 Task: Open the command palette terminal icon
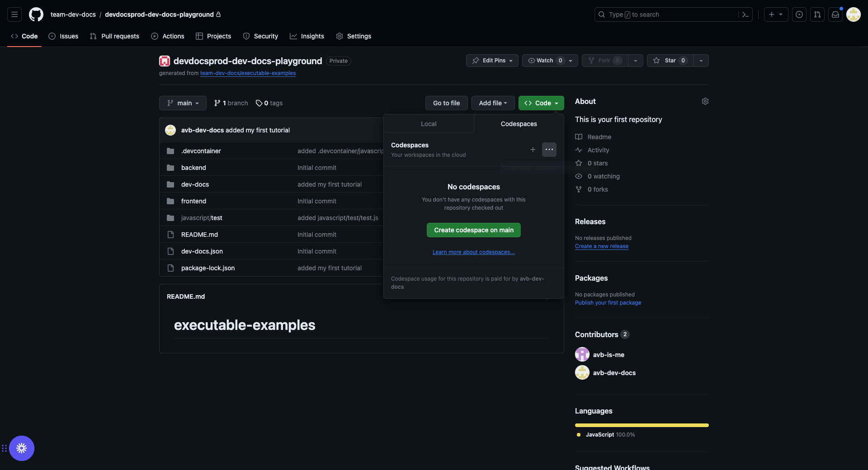[745, 14]
